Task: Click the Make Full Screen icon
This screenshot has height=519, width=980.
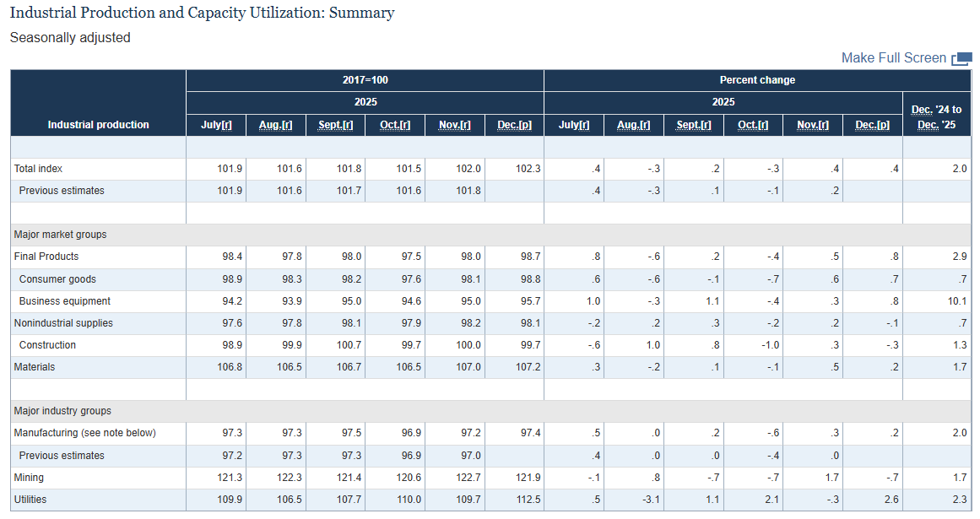Action: coord(961,58)
